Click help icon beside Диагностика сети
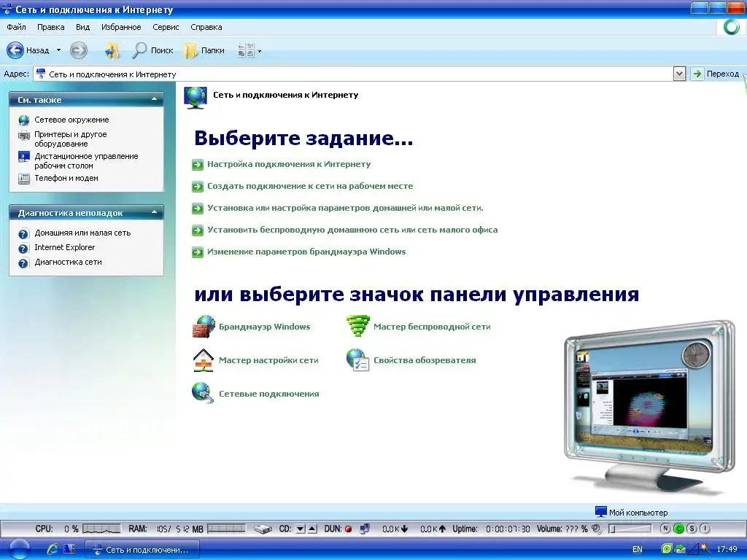This screenshot has height=560, width=747. (x=23, y=262)
